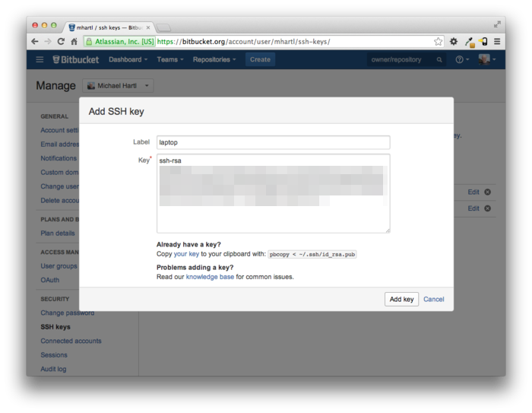Close the mhartl ssh keys browser tab
Viewport: 532px width, 413px height.
pos(148,27)
